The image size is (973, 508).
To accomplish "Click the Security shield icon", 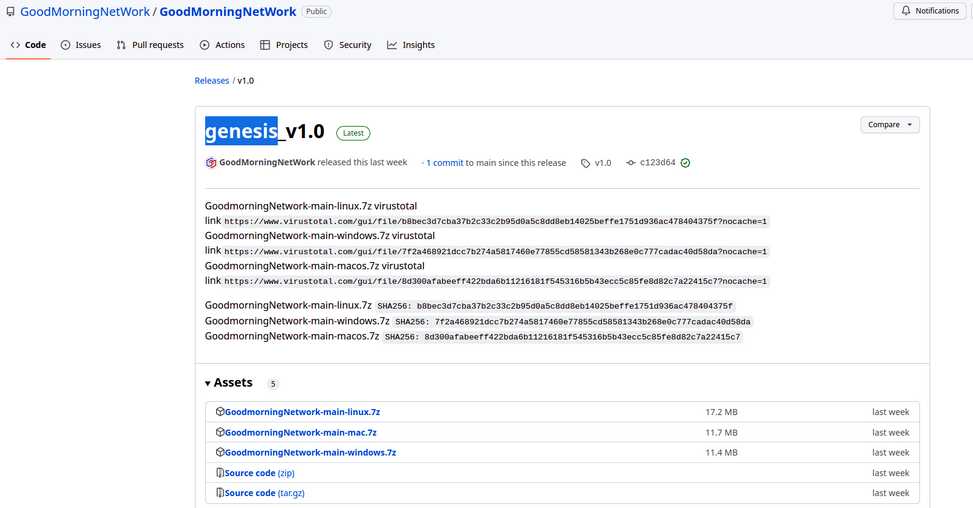I will tap(328, 45).
